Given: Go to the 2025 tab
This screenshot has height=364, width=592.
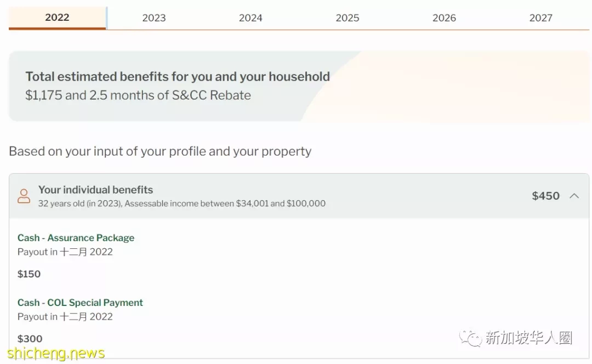Looking at the screenshot, I should click(348, 18).
